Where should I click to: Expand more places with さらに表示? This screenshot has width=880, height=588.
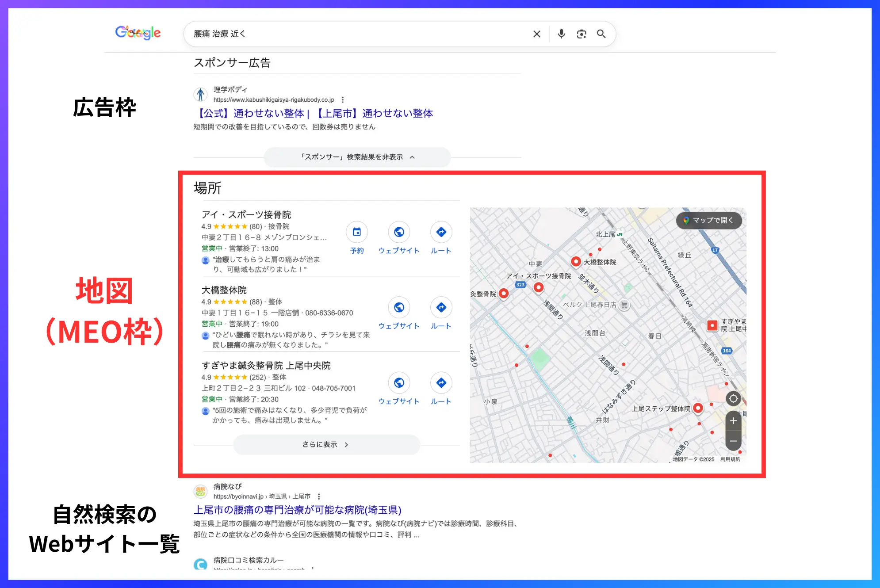click(326, 444)
